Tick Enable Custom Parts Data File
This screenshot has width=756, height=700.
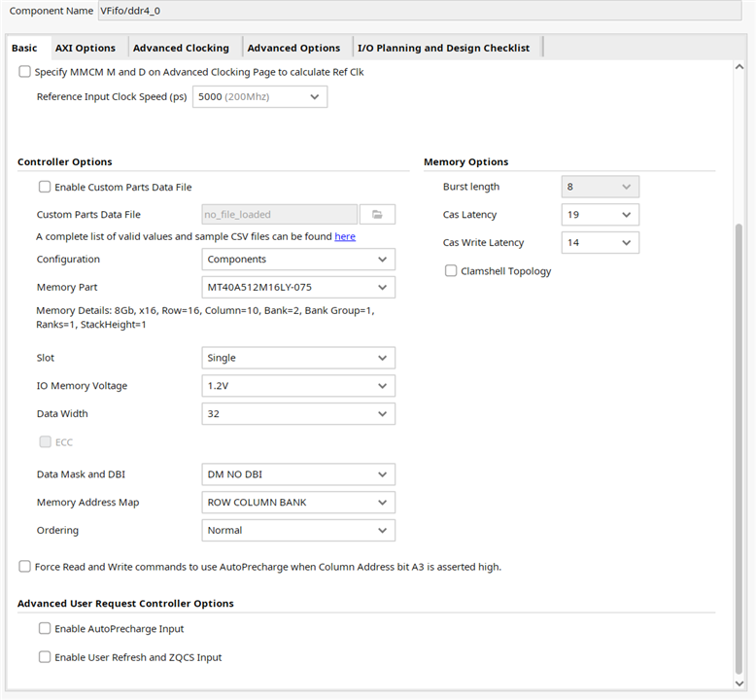pyautogui.click(x=45, y=187)
